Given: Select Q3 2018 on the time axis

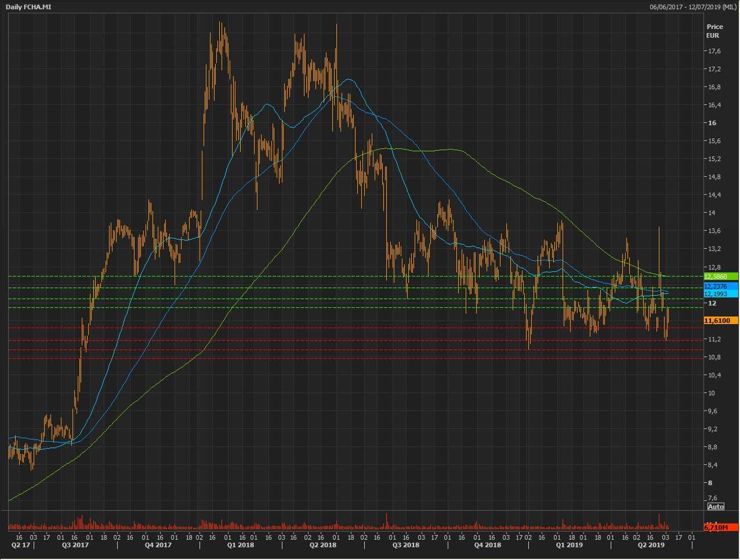Looking at the screenshot, I should pyautogui.click(x=405, y=545).
